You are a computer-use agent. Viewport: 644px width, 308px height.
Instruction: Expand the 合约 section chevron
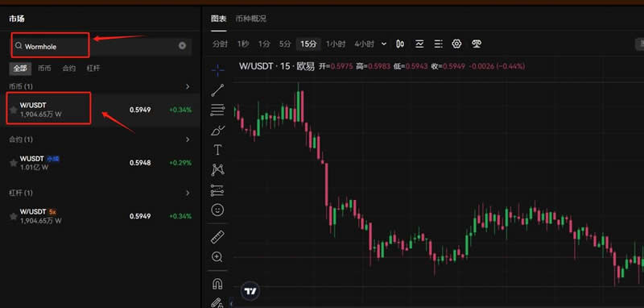[x=188, y=139]
